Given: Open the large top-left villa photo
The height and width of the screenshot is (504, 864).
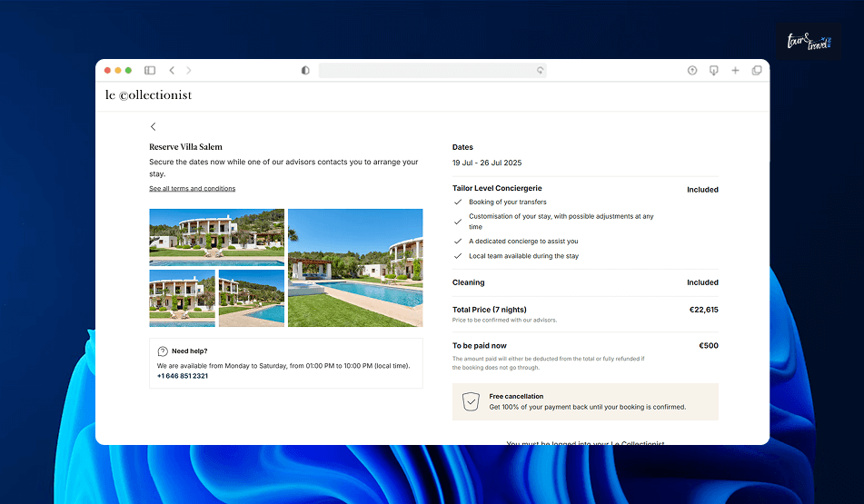Looking at the screenshot, I should 216,237.
